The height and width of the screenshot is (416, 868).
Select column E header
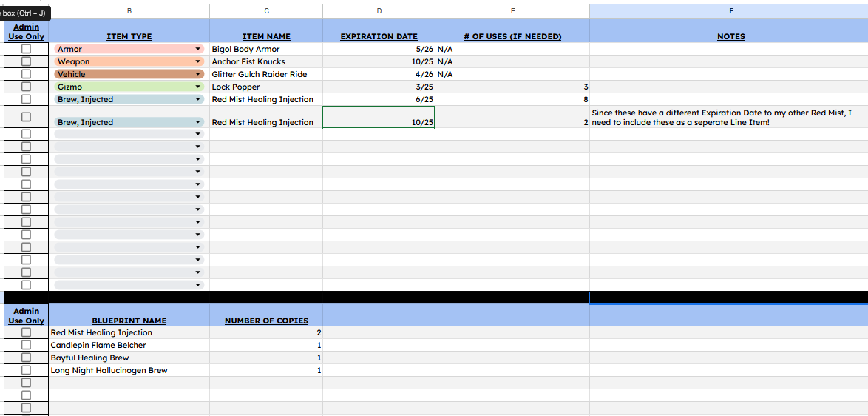[x=512, y=10]
